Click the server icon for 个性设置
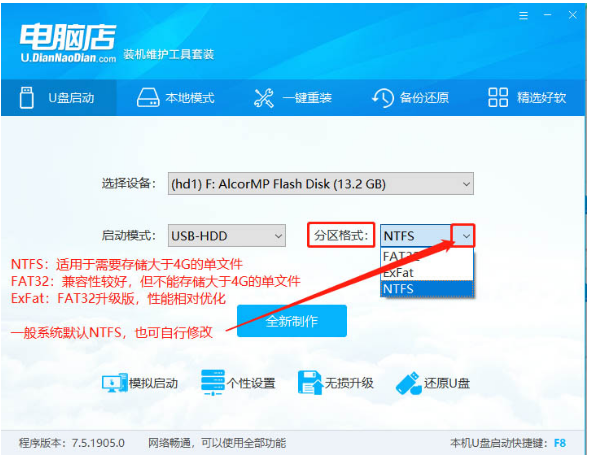 [x=213, y=383]
